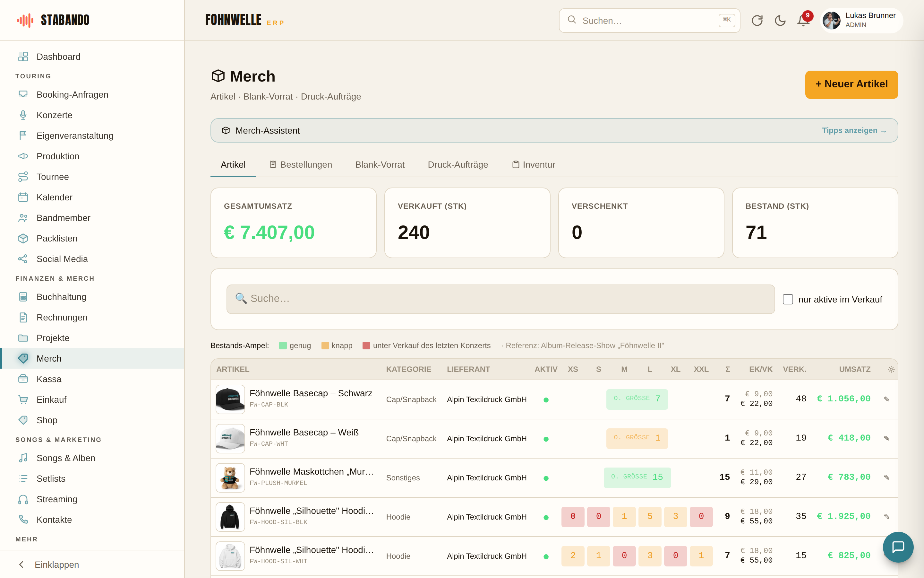
Task: Click the black Basecap thumbnail image
Action: [230, 399]
